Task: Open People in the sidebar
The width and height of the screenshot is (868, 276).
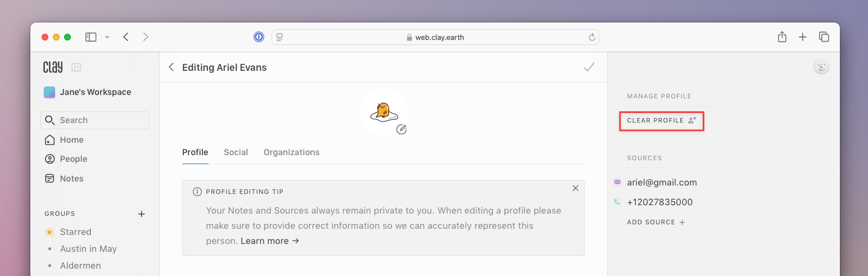Action: point(74,159)
